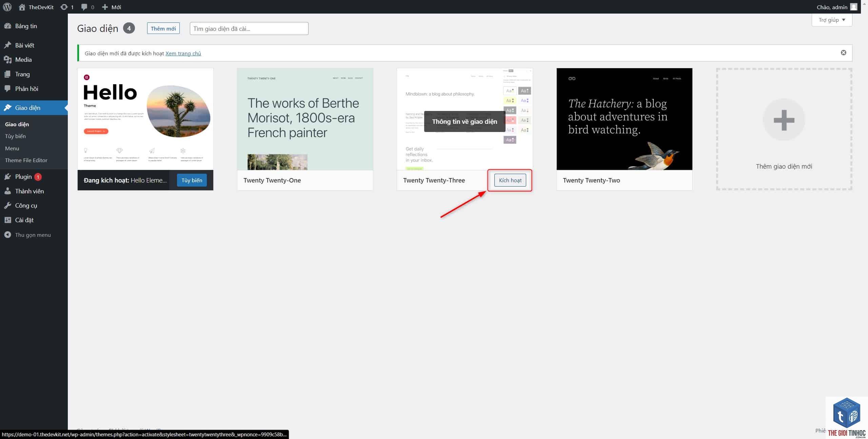Open the Cài đặt menu item
868x439 pixels.
coord(34,220)
